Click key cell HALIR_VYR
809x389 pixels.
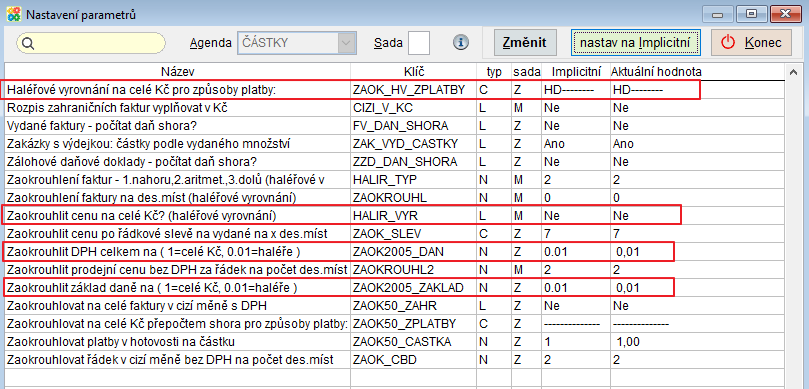[x=414, y=216]
